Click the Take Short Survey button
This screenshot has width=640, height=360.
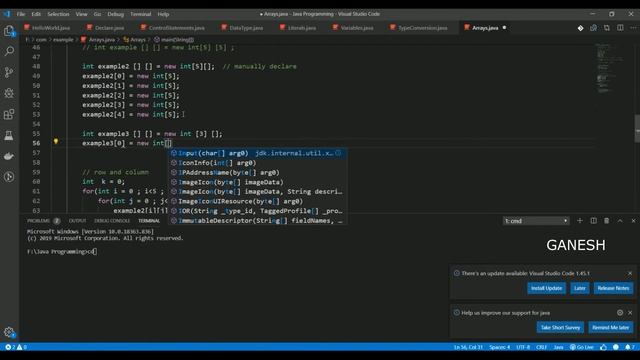tap(560, 327)
